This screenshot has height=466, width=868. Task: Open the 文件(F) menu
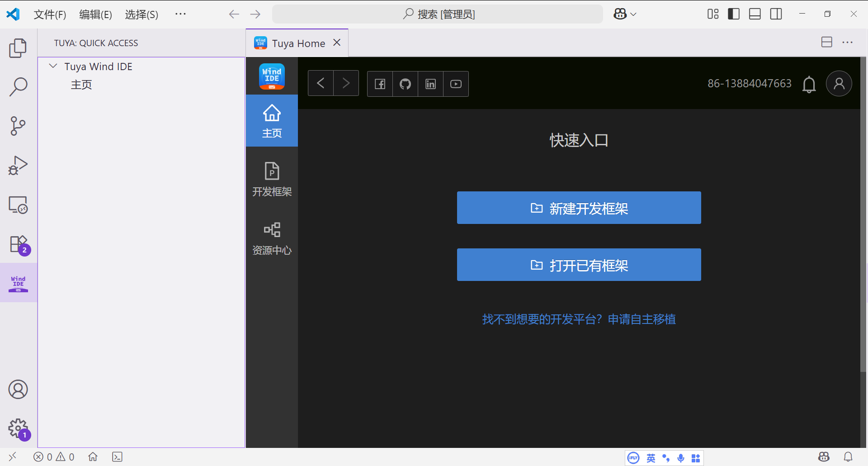[49, 14]
